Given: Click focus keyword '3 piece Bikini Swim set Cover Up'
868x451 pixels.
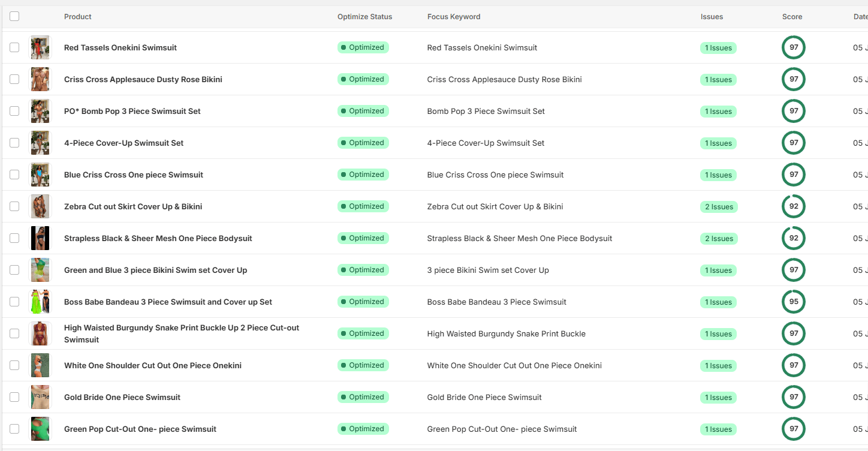Looking at the screenshot, I should click(x=488, y=270).
